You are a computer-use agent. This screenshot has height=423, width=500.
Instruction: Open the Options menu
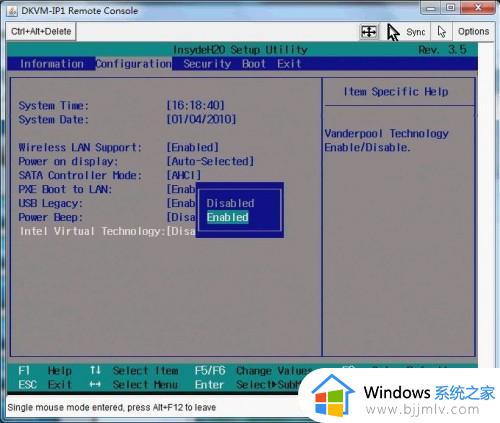[x=473, y=32]
